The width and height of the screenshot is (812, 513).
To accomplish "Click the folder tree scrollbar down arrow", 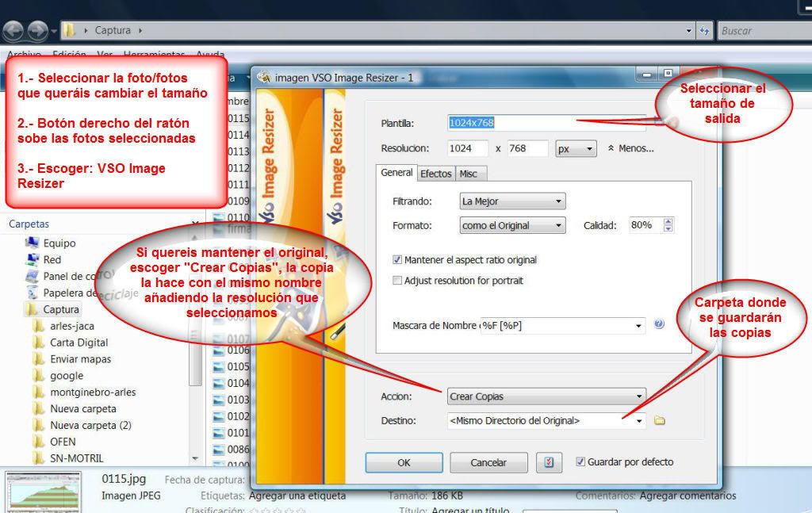I will [195, 458].
